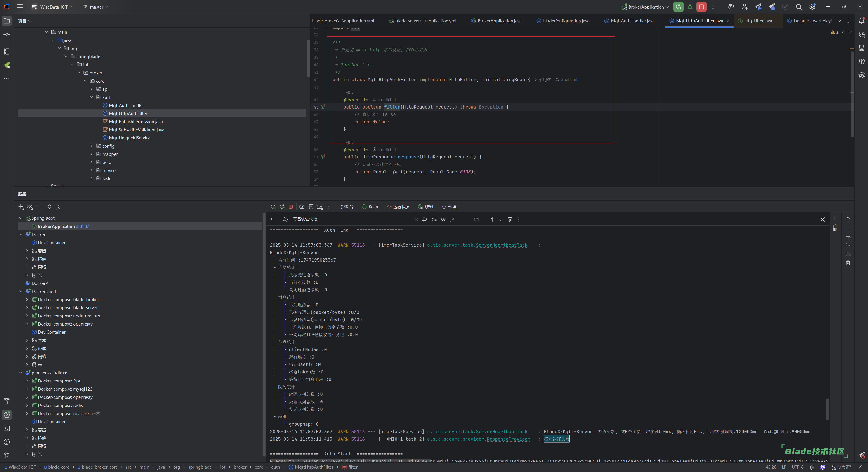Screen dimensions: 868x472
Task: Open the Problems tool window
Action: (x=7, y=442)
